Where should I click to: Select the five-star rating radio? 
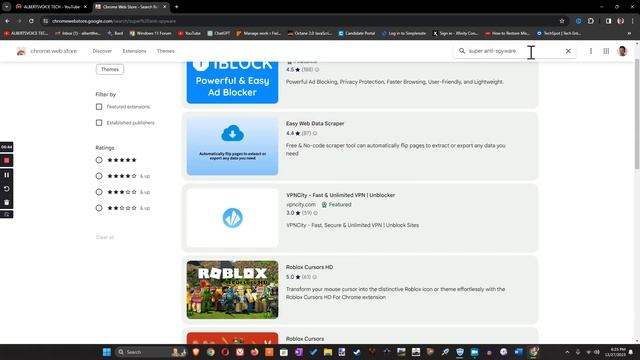point(99,160)
